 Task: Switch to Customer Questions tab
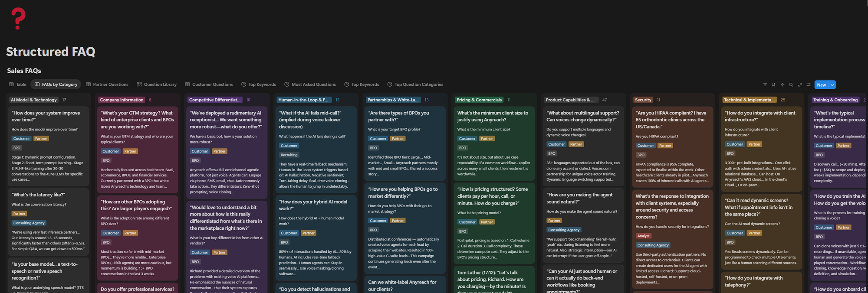pos(209,85)
